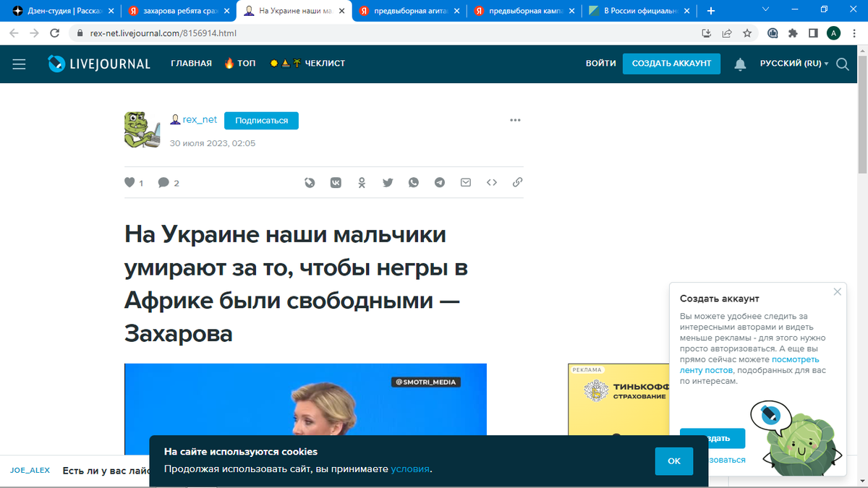Expand РУССКИЙ (RU) language dropdown

tap(794, 64)
